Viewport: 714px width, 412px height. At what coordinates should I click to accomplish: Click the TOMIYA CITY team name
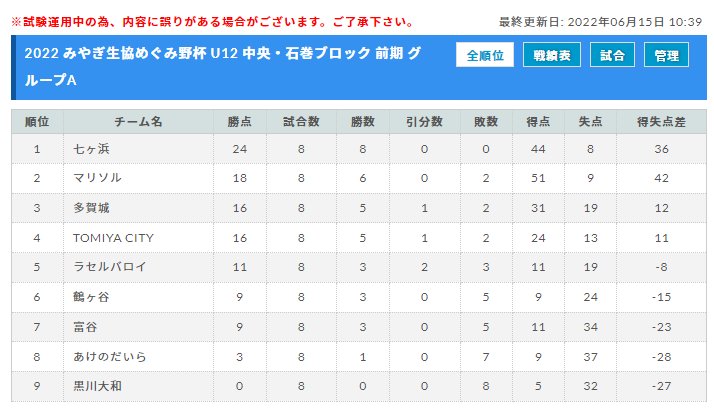coord(113,238)
